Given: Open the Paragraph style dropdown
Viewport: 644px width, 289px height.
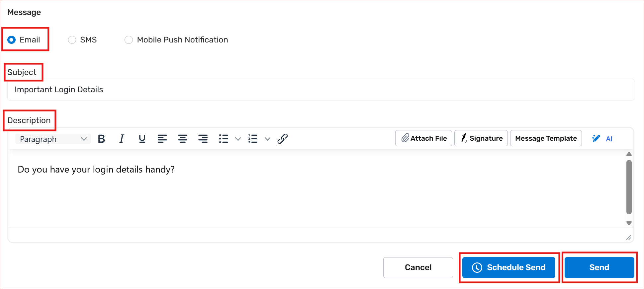Looking at the screenshot, I should click(x=53, y=139).
